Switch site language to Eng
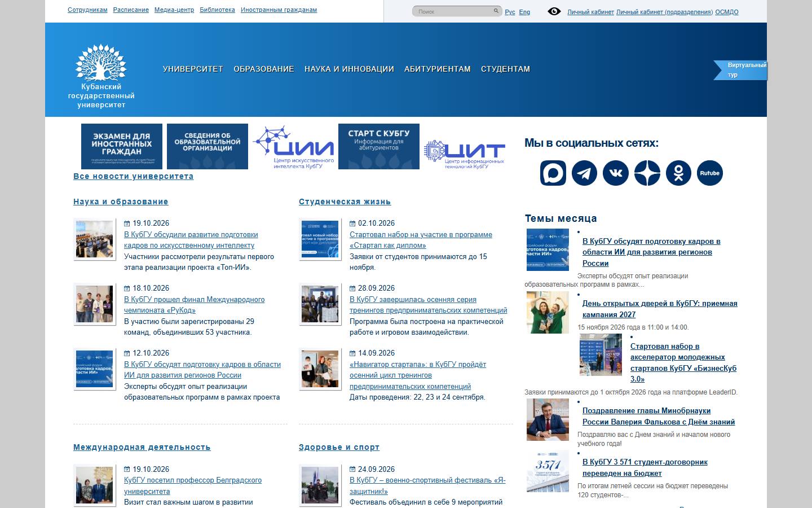The width and height of the screenshot is (812, 508). 524,12
